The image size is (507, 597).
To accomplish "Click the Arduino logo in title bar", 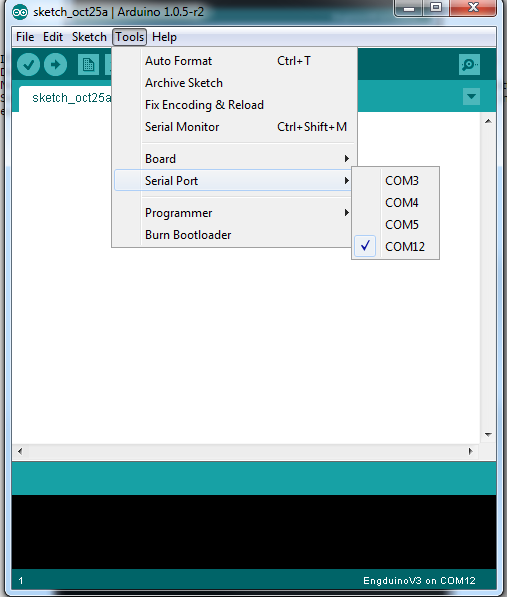I will pos(20,13).
